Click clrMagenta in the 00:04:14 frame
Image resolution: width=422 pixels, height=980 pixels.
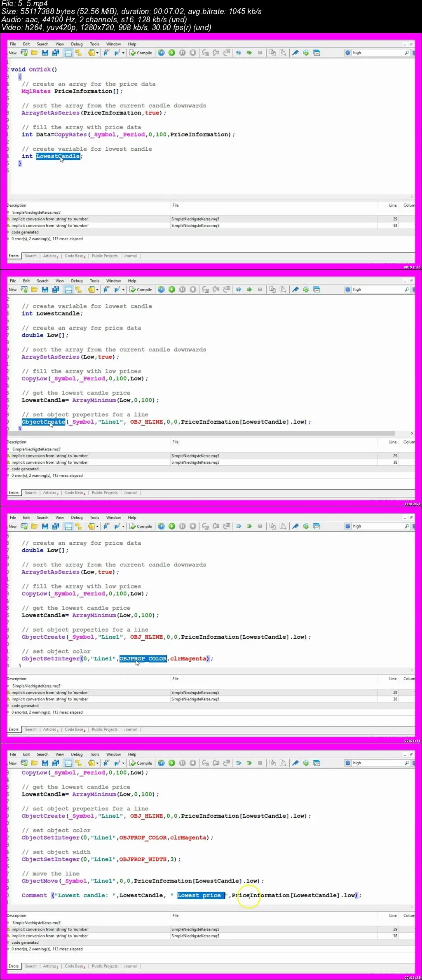click(188, 659)
